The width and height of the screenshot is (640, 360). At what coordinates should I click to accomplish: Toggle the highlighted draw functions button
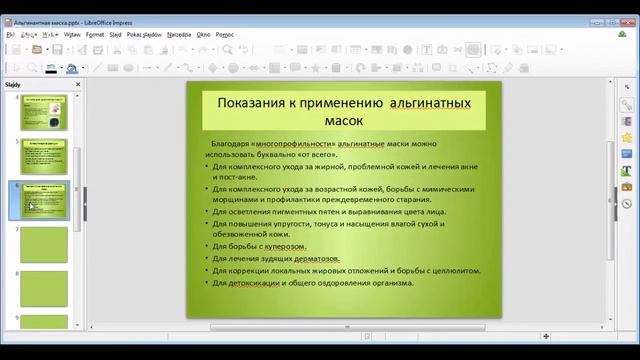(473, 50)
